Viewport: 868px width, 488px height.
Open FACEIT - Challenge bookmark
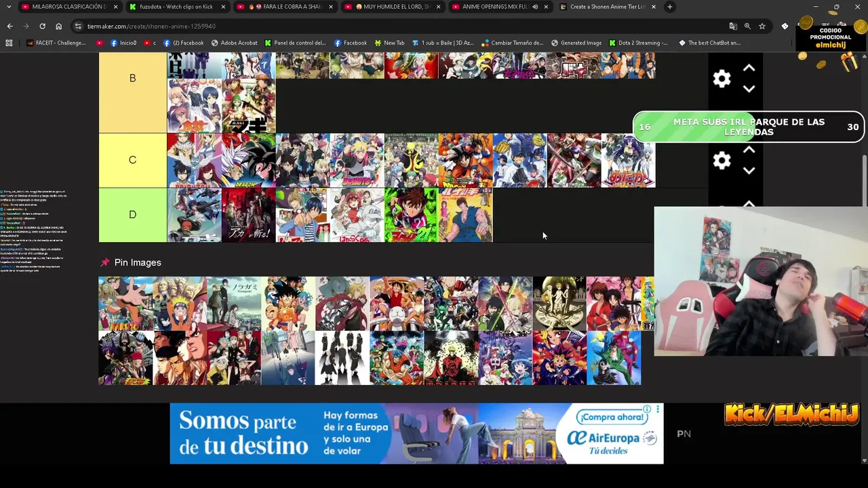[56, 43]
